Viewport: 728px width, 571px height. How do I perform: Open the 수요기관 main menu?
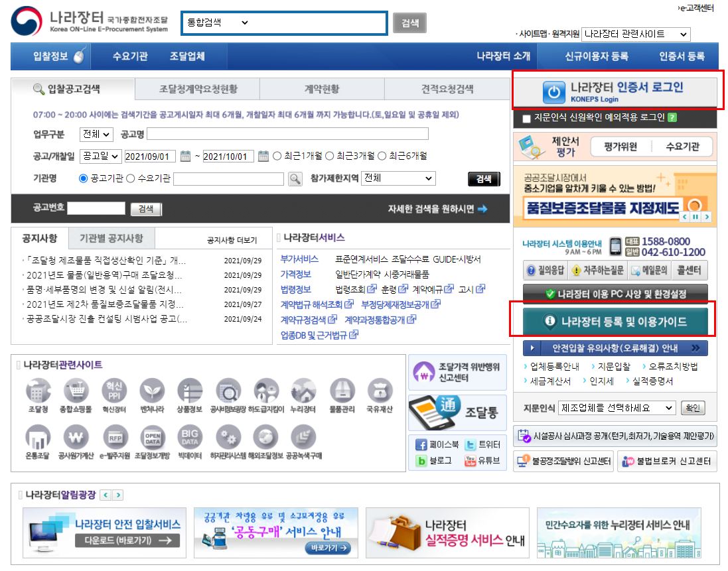click(130, 56)
